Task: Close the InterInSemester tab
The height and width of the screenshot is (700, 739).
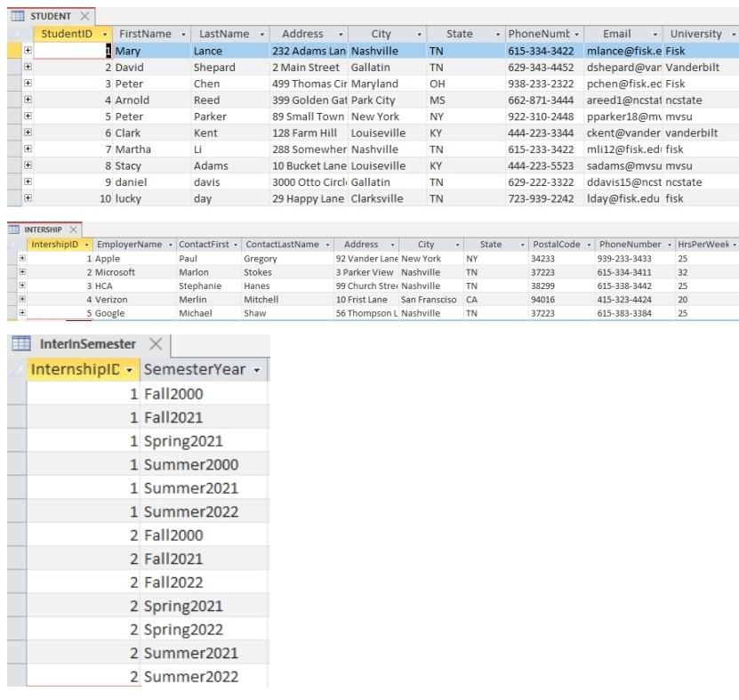Action: tap(156, 342)
